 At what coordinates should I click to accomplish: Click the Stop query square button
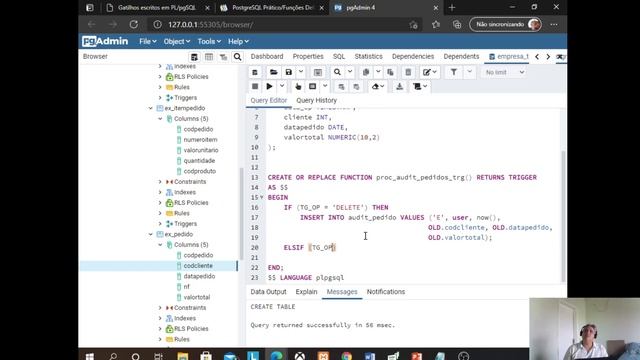(x=255, y=87)
